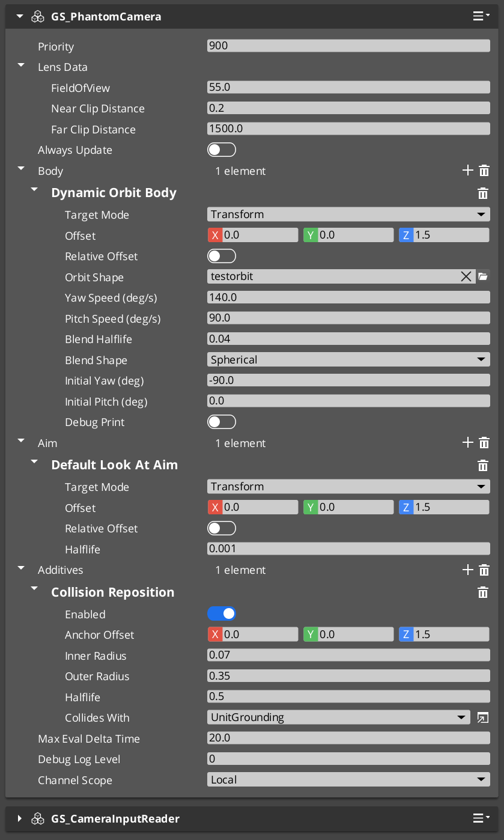Browse for an Orbit Shape asset

(483, 276)
